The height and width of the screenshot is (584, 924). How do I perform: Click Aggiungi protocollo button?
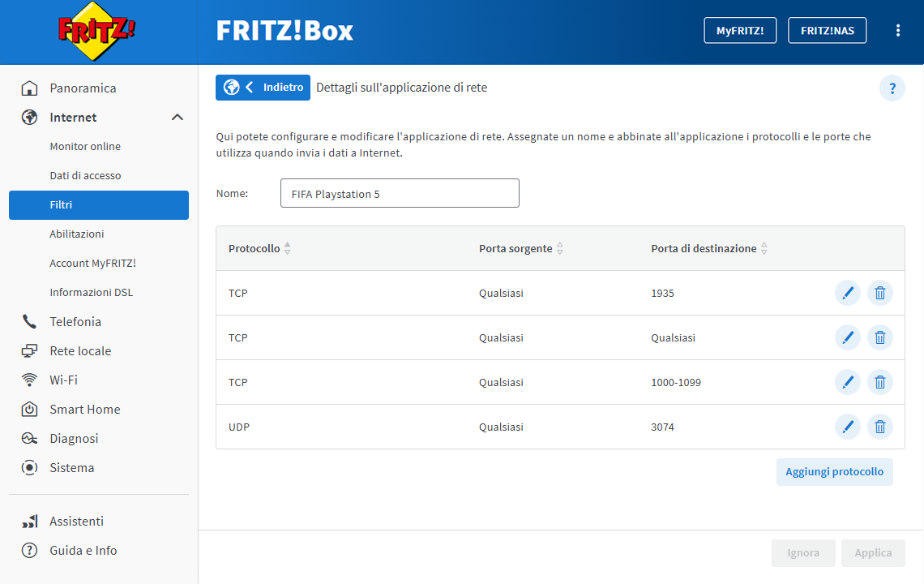tap(834, 472)
